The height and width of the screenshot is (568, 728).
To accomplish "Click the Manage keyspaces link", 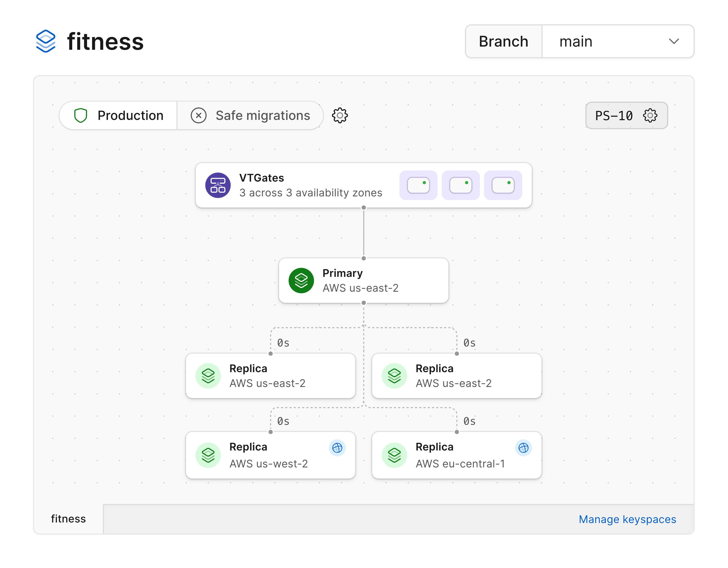I will click(x=627, y=519).
